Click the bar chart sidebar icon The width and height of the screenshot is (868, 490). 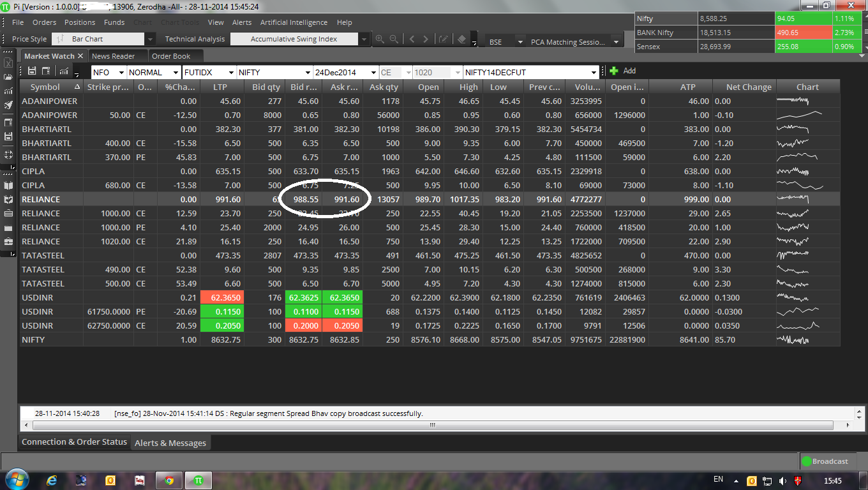8,91
